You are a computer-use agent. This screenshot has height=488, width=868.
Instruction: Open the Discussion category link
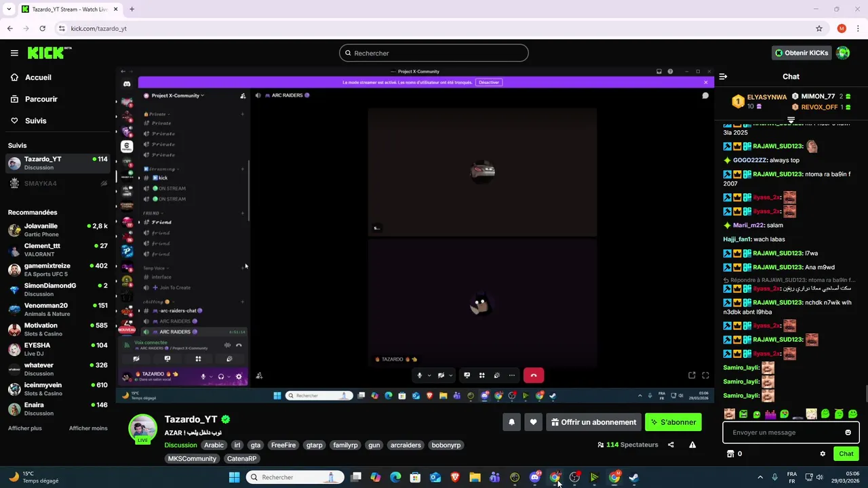[180, 445]
